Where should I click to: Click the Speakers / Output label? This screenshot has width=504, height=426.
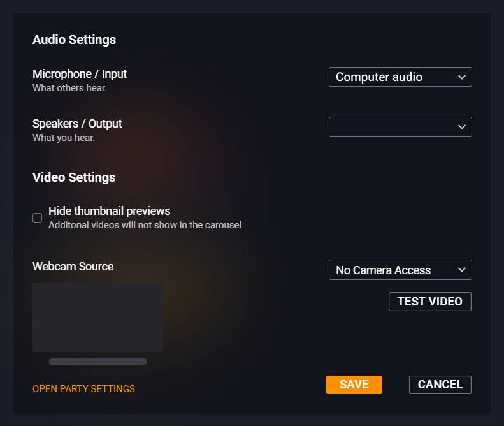point(77,124)
